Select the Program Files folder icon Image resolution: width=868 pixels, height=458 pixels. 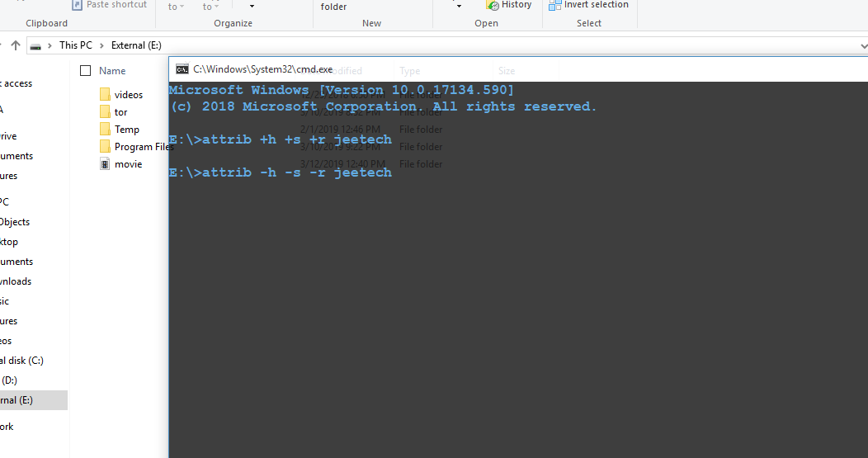tap(105, 147)
